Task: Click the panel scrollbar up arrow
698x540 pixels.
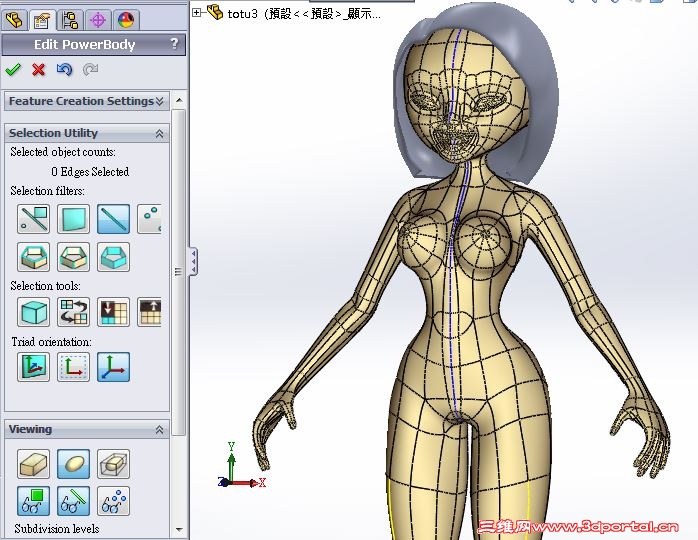Action: click(x=179, y=100)
